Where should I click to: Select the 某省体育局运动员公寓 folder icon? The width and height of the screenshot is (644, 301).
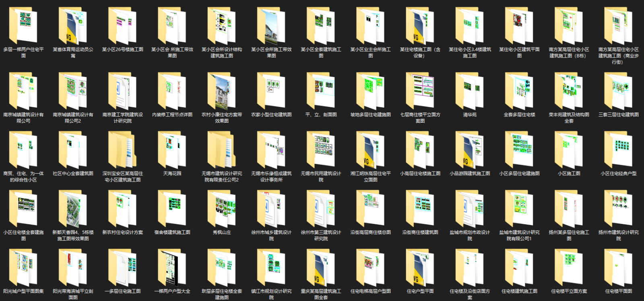(73, 26)
